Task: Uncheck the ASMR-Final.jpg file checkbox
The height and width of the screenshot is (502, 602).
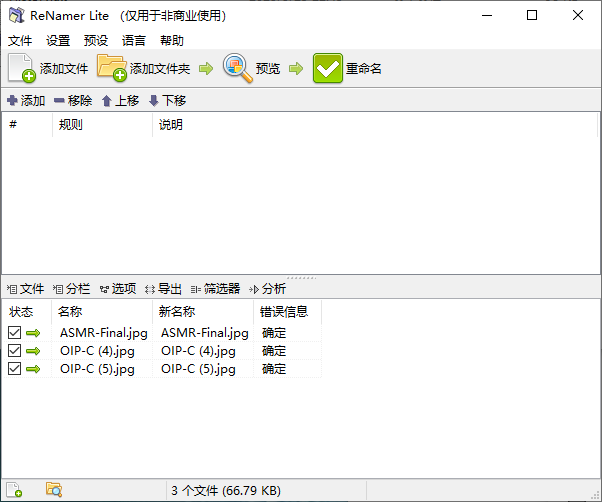Action: (15, 332)
